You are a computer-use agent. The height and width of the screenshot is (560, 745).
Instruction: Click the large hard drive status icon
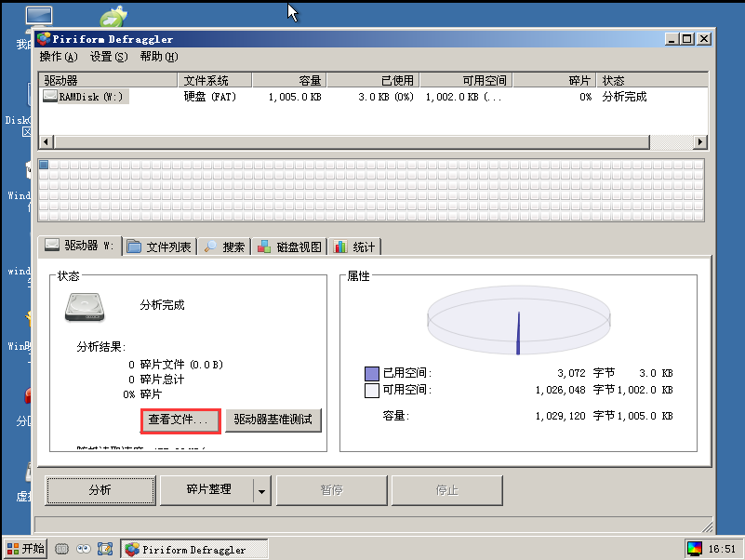85,308
